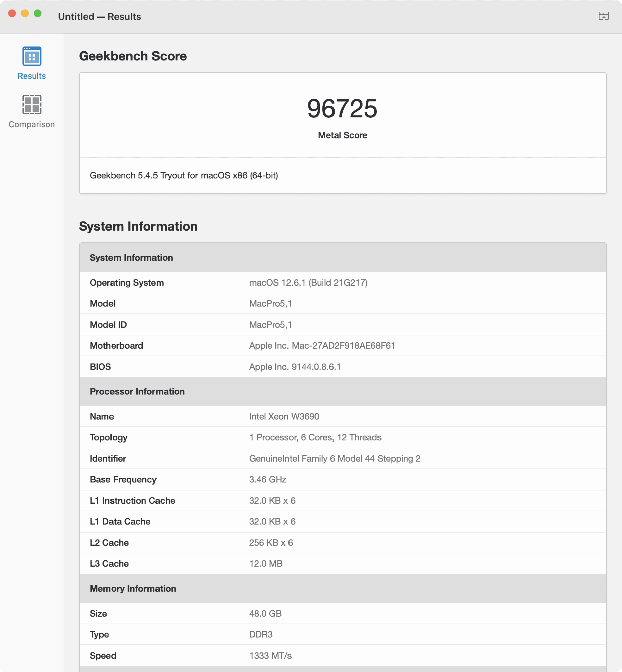Click the Base Frequency row label

pyautogui.click(x=123, y=479)
